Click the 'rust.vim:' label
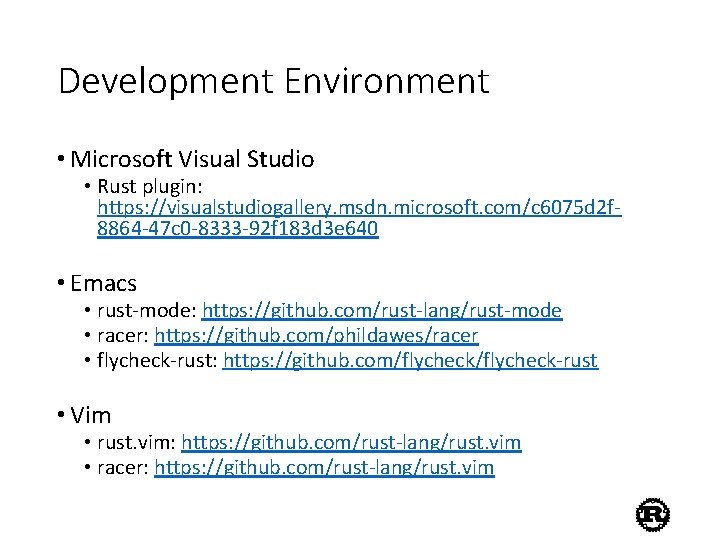The image size is (720, 540). [x=136, y=443]
